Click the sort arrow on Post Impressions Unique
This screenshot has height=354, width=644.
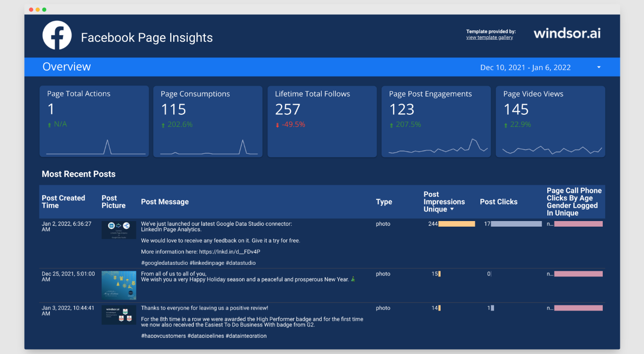[x=452, y=209]
